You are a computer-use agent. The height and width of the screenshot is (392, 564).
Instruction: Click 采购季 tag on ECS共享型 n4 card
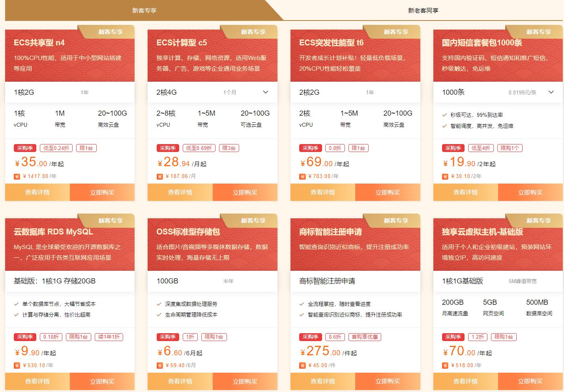tap(25, 148)
